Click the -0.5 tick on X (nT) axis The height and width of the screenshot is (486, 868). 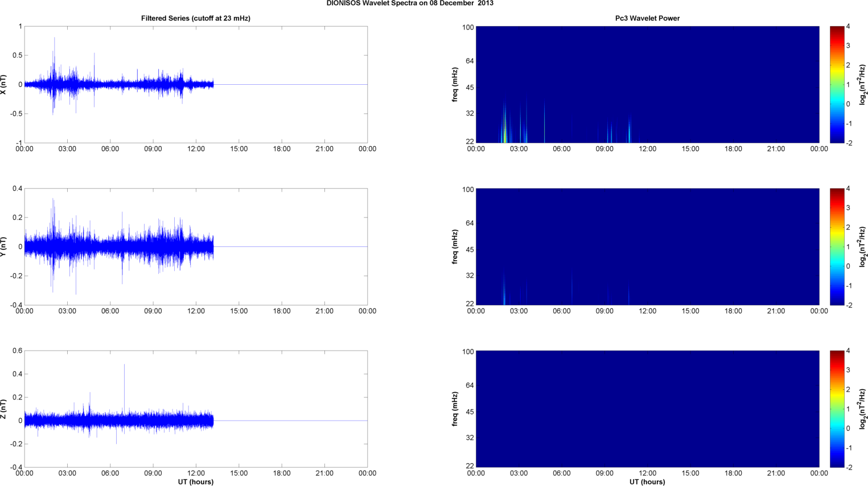pos(15,114)
